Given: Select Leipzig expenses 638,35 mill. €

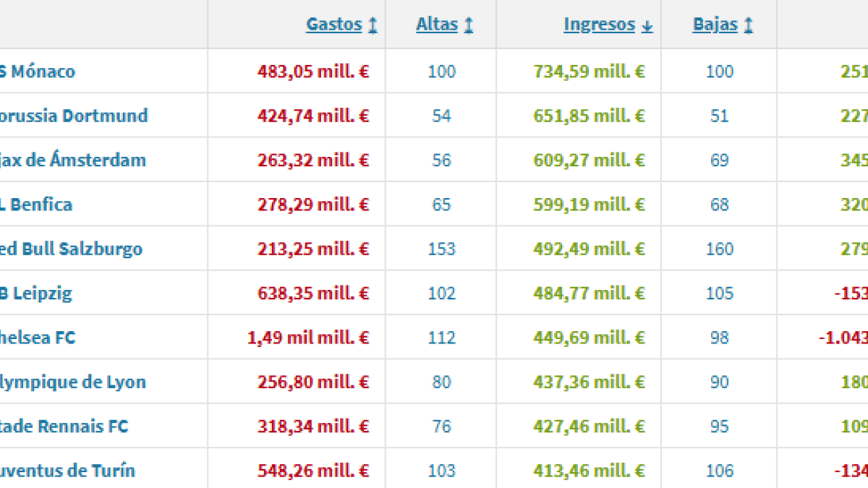Looking at the screenshot, I should point(313,294).
